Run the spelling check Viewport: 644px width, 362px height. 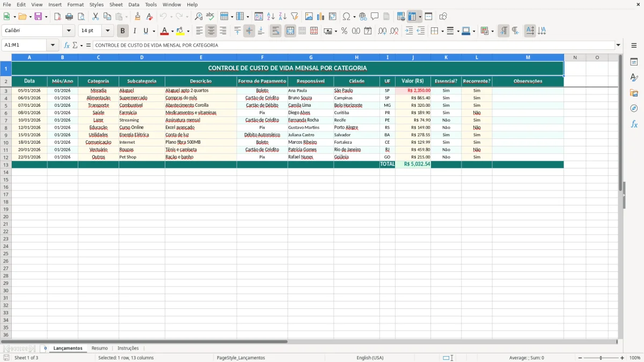tap(210, 17)
